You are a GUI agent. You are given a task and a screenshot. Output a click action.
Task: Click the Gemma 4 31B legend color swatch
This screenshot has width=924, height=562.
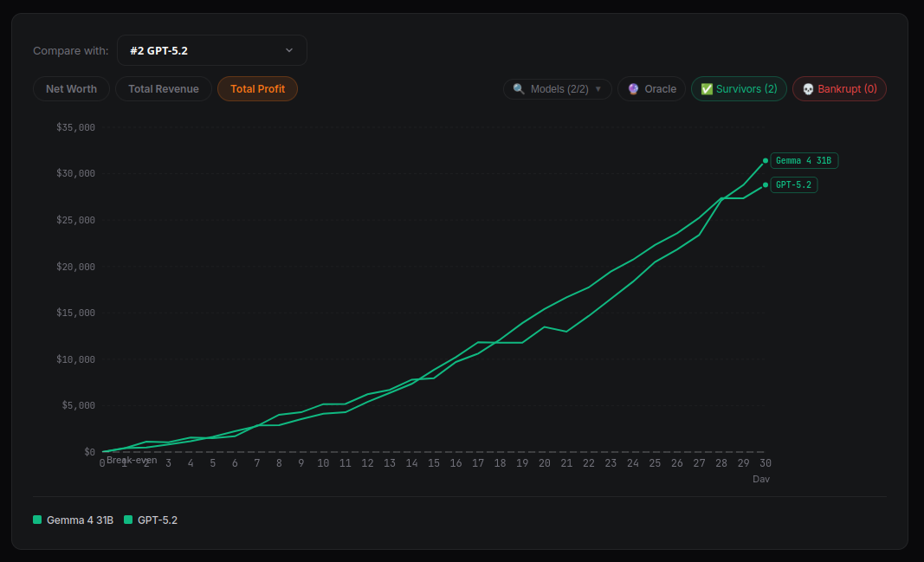pyautogui.click(x=37, y=520)
